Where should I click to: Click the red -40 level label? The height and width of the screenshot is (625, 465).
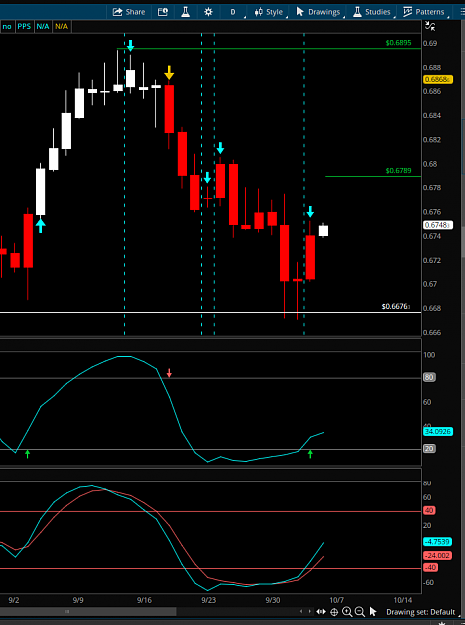[x=430, y=567]
